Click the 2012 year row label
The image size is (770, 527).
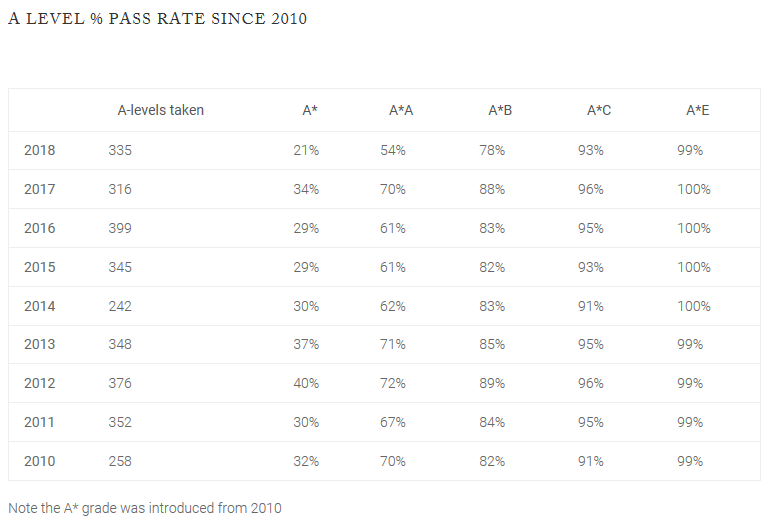(x=40, y=383)
